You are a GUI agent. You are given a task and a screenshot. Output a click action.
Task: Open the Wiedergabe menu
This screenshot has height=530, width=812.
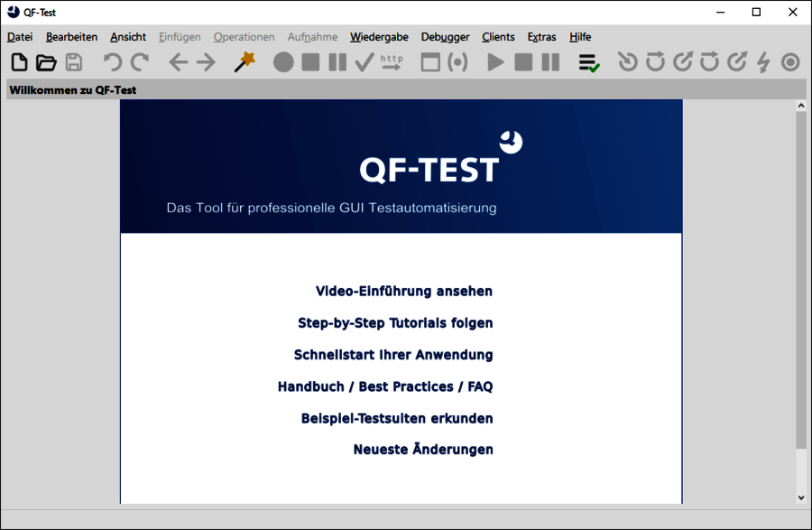(379, 37)
